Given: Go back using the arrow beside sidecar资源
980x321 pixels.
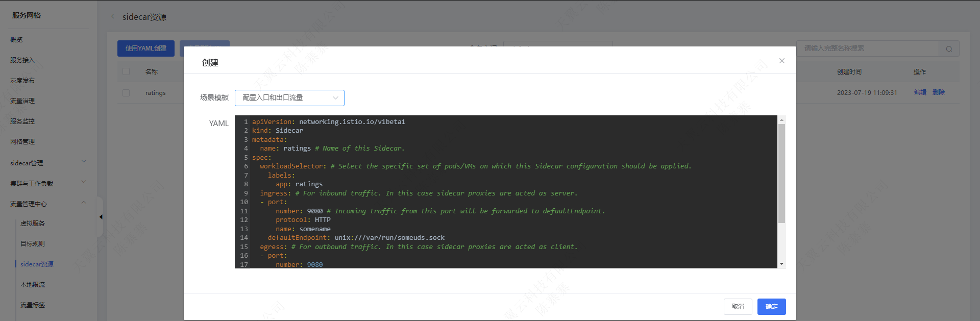Looking at the screenshot, I should pyautogui.click(x=113, y=16).
